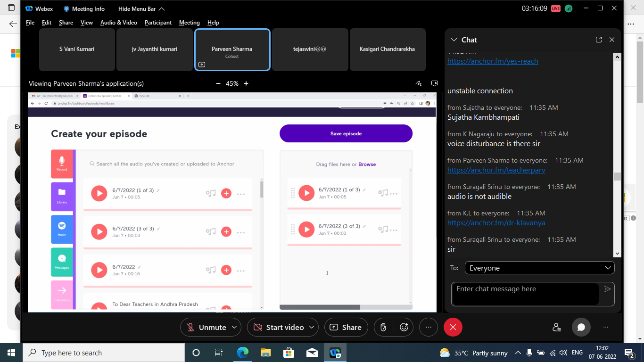Image resolution: width=644 pixels, height=362 pixels.
Task: Open the Help menu
Action: (213, 23)
